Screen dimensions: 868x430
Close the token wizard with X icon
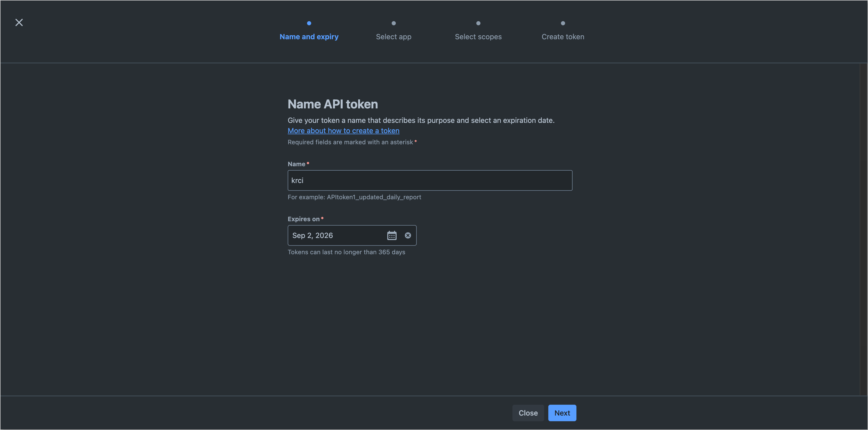tap(19, 22)
